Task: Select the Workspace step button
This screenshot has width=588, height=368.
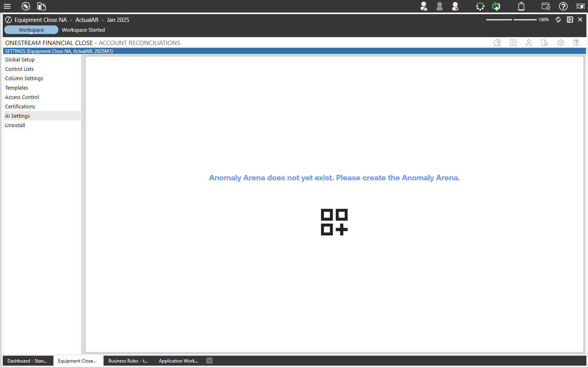Action: (31, 30)
